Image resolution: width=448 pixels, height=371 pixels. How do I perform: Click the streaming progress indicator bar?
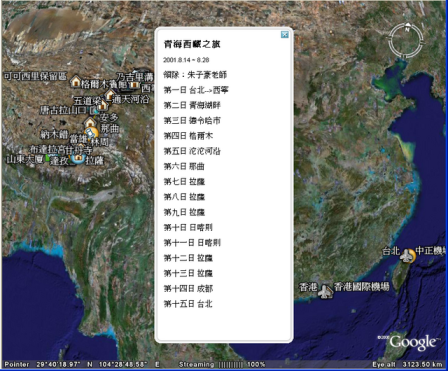230,364
